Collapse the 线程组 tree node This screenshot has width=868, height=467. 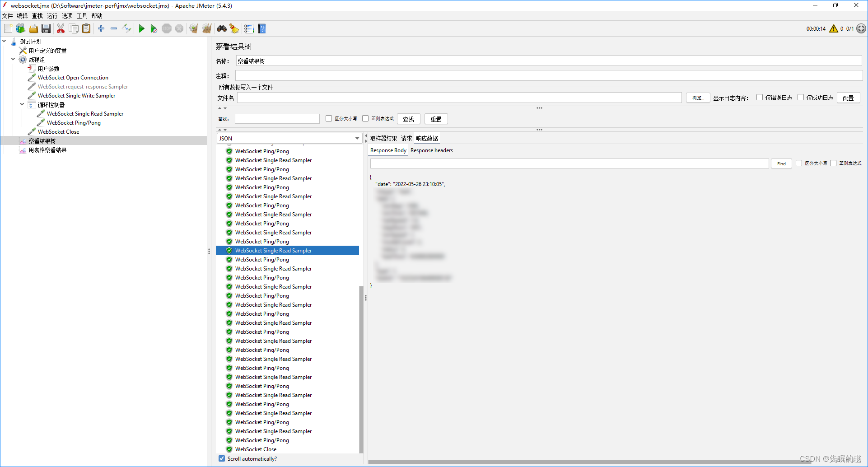13,59
